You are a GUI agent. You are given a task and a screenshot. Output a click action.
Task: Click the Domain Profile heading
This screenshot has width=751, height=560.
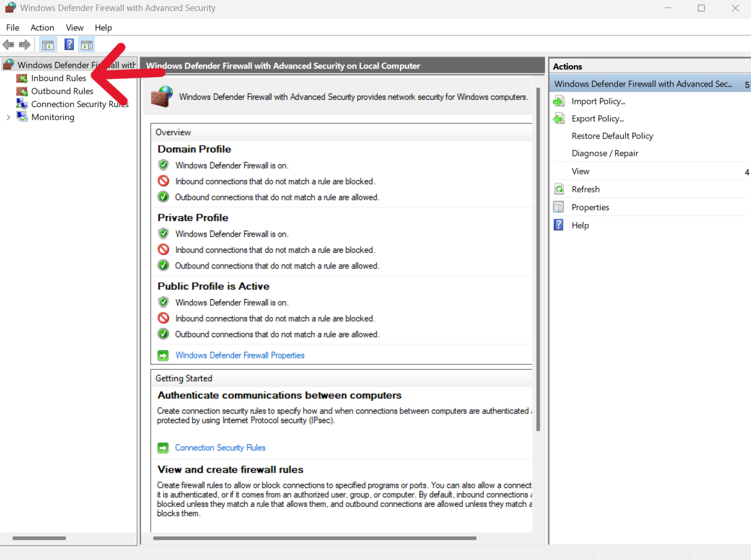(195, 150)
